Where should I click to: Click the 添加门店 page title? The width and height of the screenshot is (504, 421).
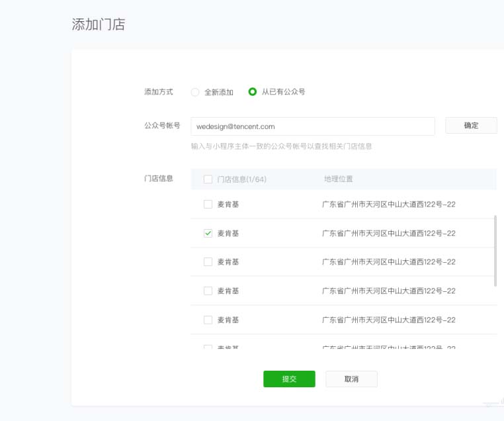tap(99, 24)
